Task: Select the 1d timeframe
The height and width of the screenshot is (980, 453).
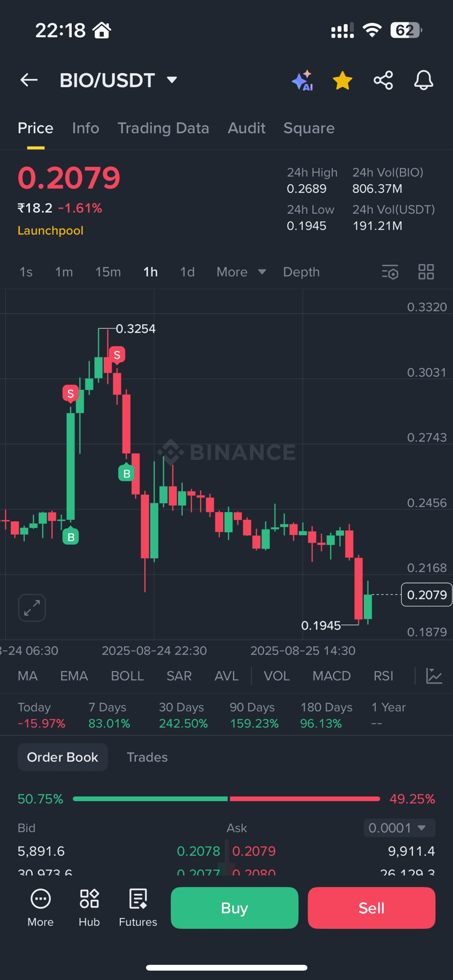Action: (187, 272)
